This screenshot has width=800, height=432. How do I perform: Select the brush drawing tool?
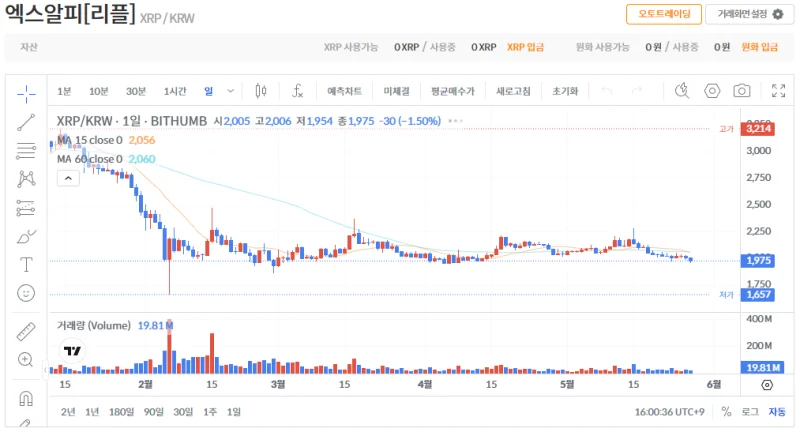coord(26,237)
